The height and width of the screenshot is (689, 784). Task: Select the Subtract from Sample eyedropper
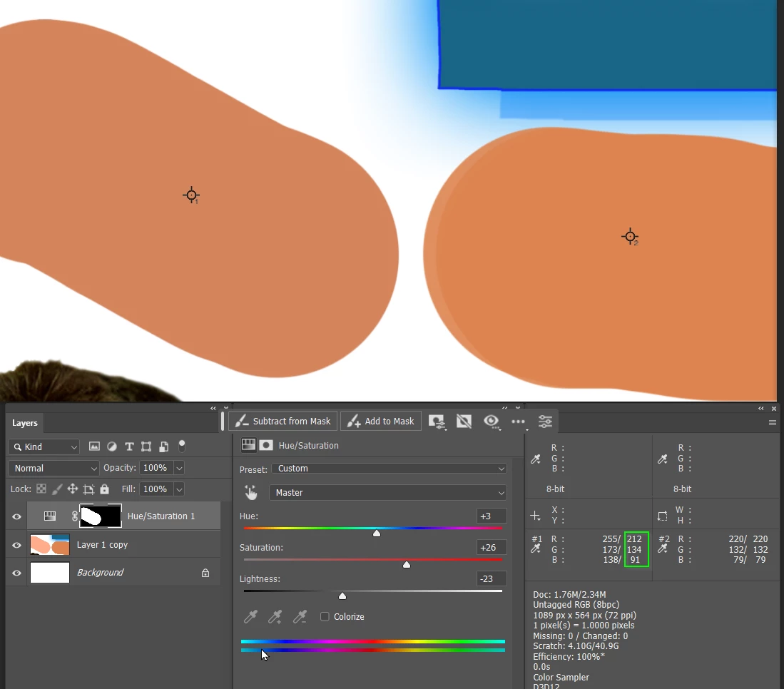300,616
